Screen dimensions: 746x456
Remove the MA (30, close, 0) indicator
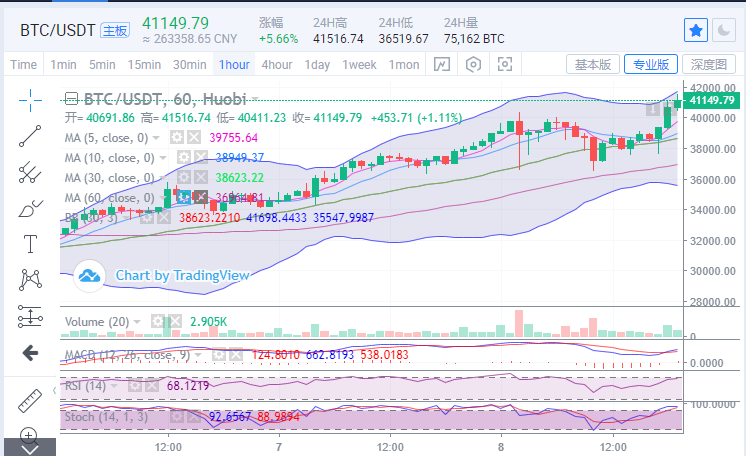(201, 178)
